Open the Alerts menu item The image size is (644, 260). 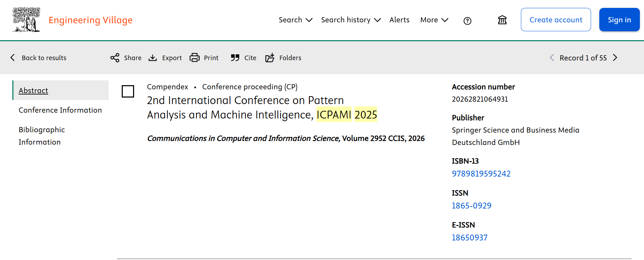point(399,20)
